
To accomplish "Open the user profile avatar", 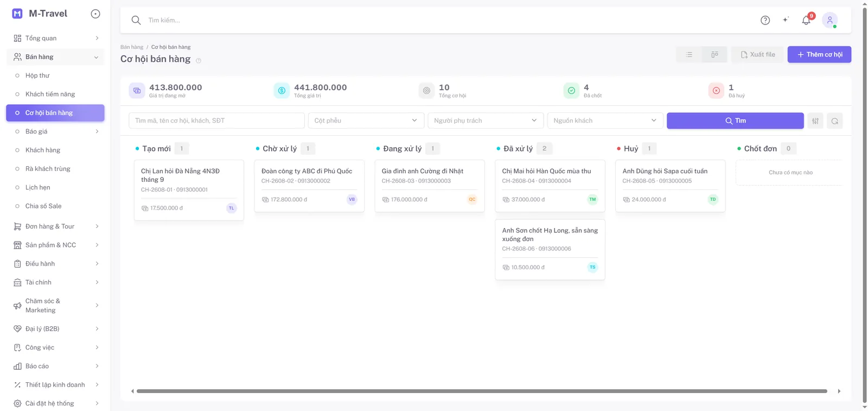I will 829,20.
